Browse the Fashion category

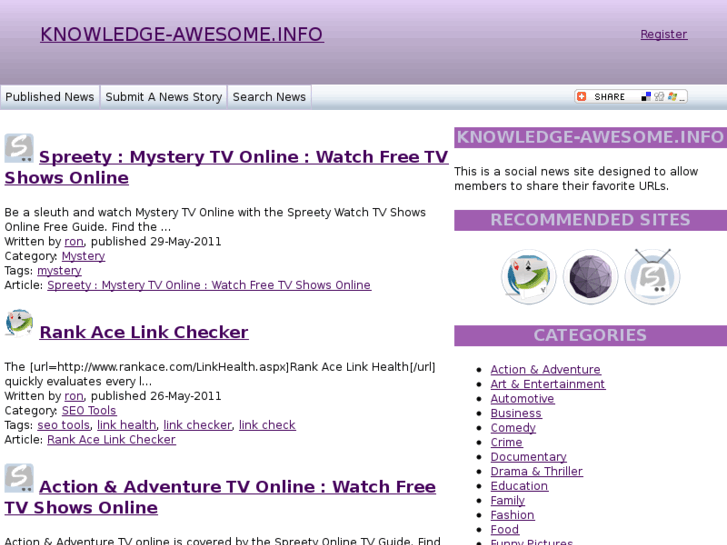pyautogui.click(x=512, y=515)
